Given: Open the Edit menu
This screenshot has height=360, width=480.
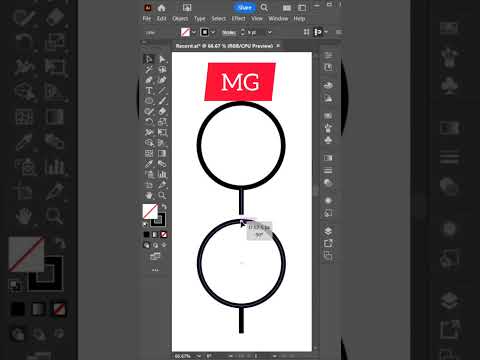Looking at the screenshot, I should pyautogui.click(x=162, y=19).
